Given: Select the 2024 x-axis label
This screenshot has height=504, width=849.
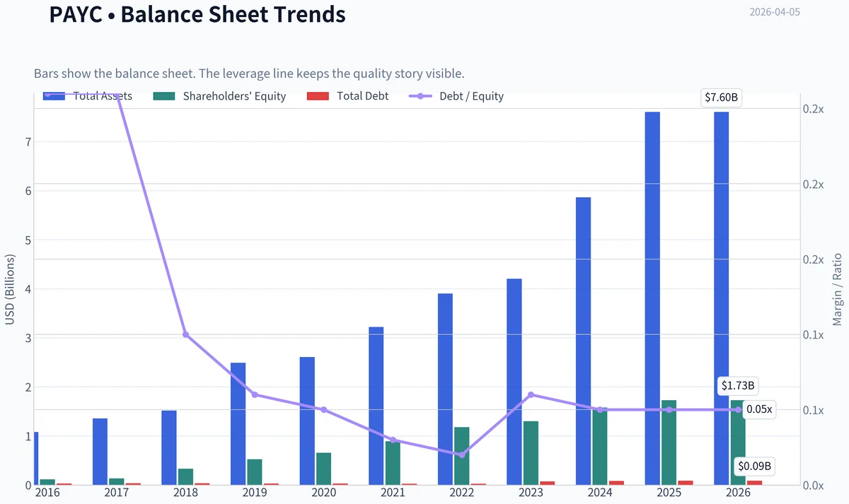Looking at the screenshot, I should pyautogui.click(x=600, y=493).
